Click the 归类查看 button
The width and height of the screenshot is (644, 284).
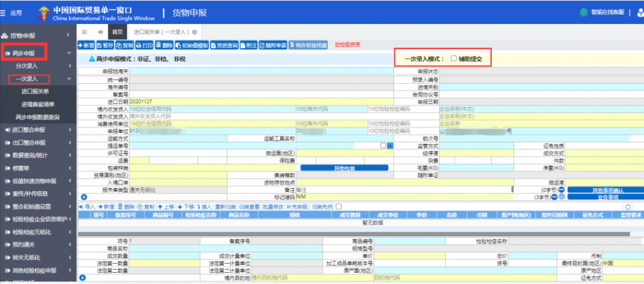249,207
